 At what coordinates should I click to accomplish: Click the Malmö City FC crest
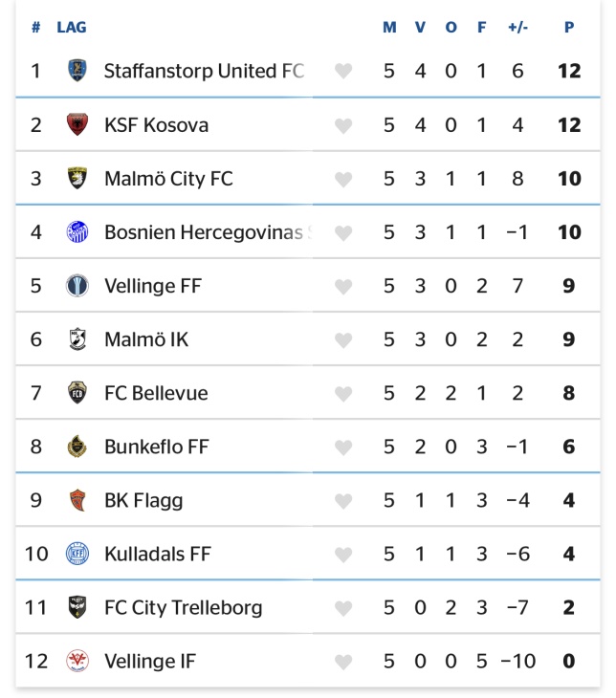click(x=77, y=178)
